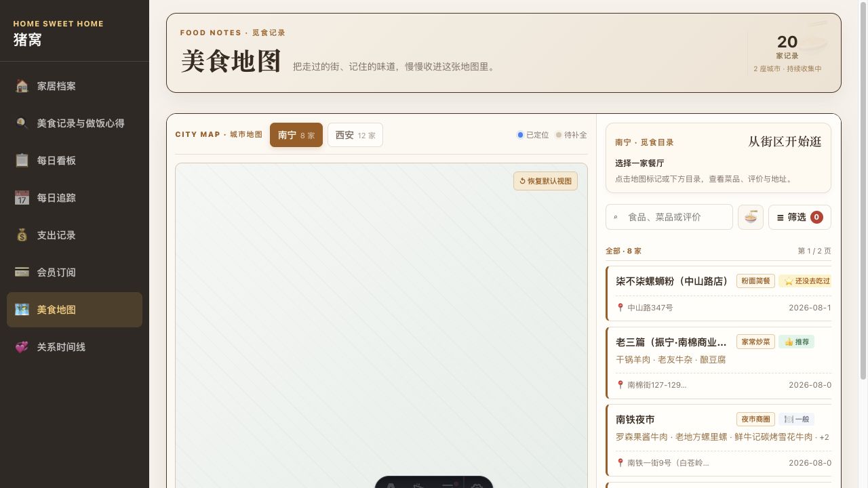Viewport: 868px width, 488px height.
Task: Go to 每日追踪 page
Action: coord(75,198)
